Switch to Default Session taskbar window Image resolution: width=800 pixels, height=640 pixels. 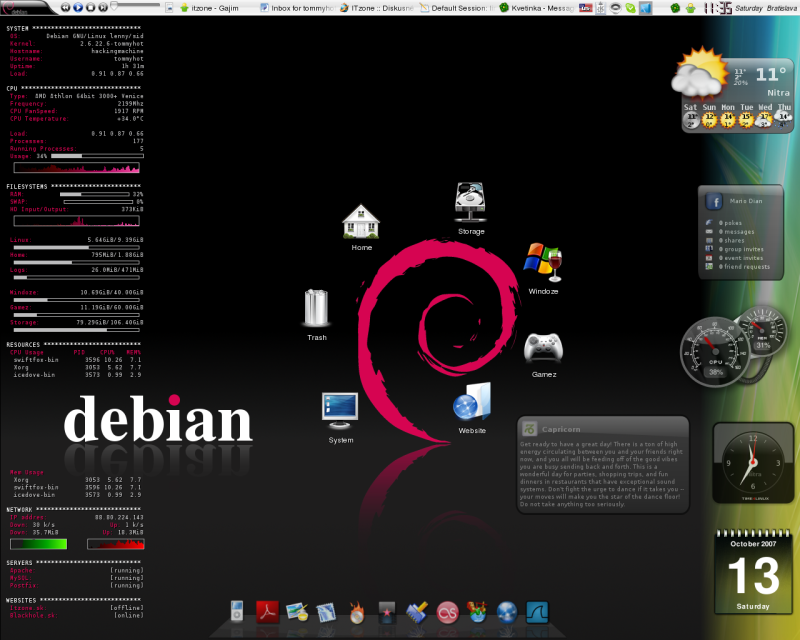457,8
